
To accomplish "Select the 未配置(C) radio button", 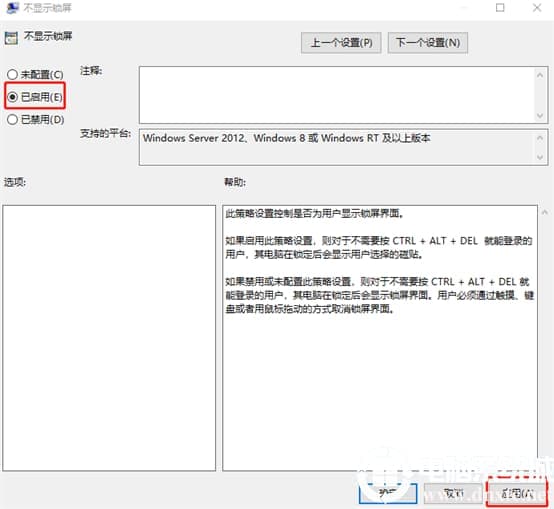I will point(35,75).
